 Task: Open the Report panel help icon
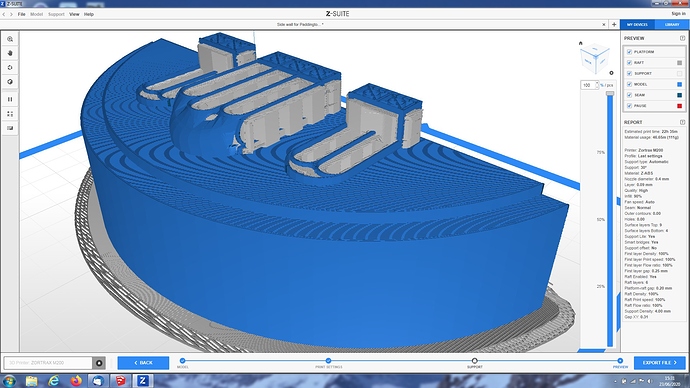click(x=682, y=122)
